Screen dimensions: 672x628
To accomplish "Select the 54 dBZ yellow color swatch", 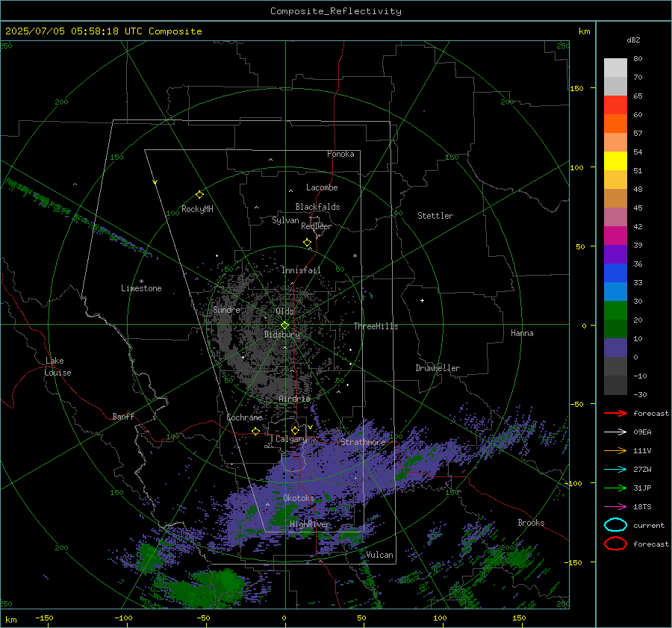I will pyautogui.click(x=615, y=161).
